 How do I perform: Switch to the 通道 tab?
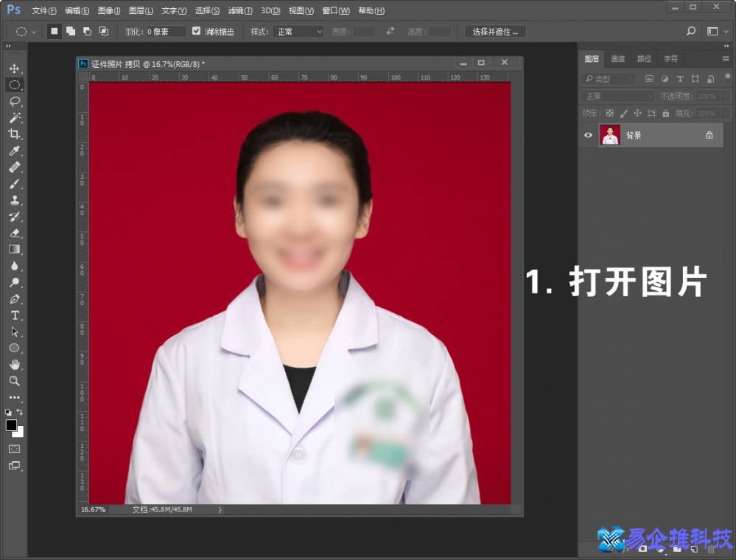coord(618,58)
